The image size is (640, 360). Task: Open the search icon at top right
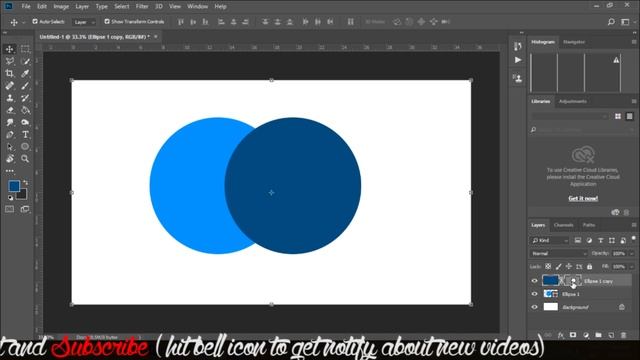(611, 22)
